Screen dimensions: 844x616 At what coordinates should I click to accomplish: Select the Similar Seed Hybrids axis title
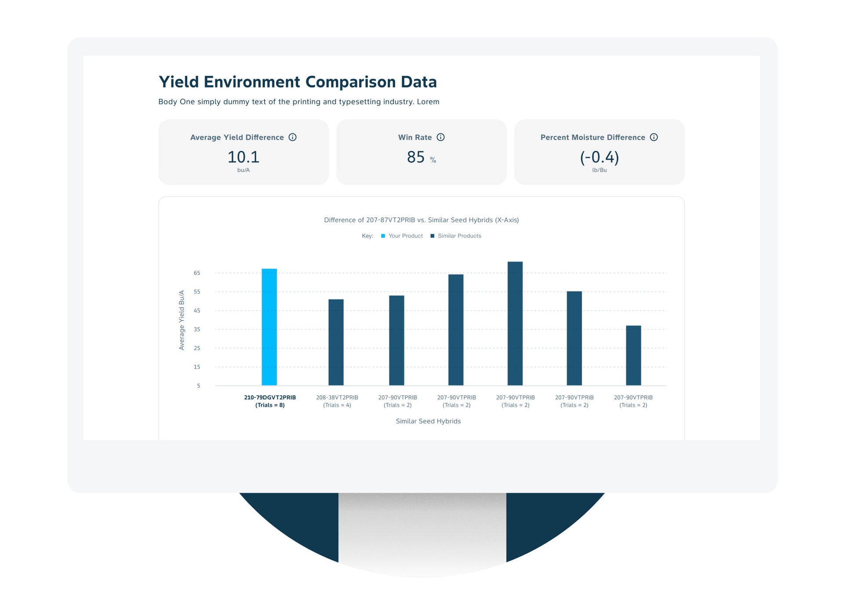[428, 421]
